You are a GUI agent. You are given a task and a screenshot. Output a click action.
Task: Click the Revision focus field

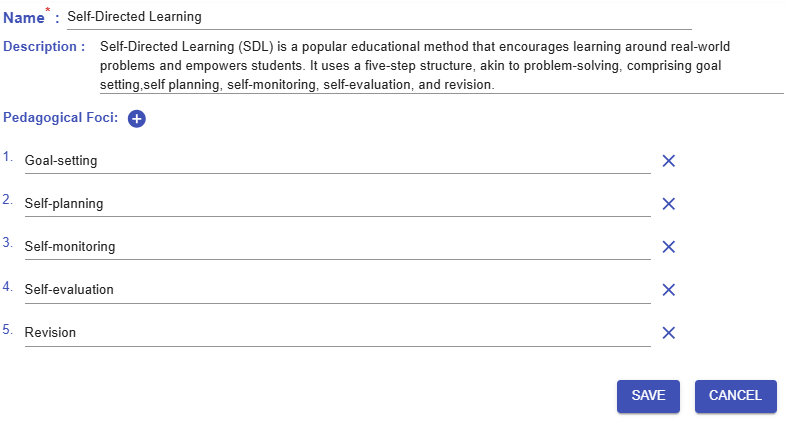pos(337,333)
